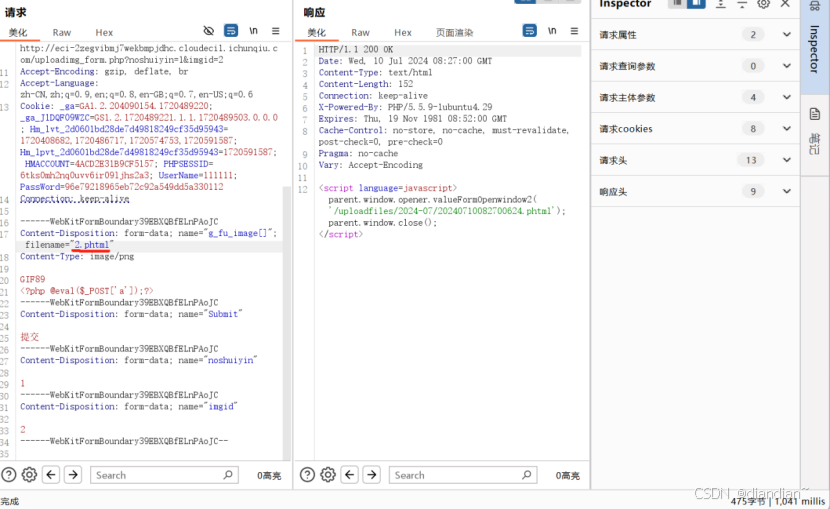This screenshot has height=509, width=830.
Task: Click the name="imgid" form field line
Action: coord(129,406)
